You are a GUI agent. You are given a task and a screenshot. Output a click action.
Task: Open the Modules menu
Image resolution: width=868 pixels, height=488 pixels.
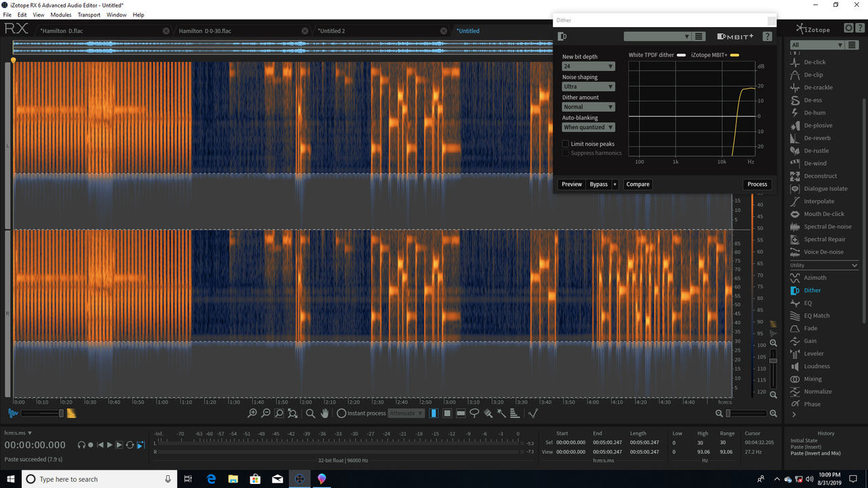click(61, 15)
